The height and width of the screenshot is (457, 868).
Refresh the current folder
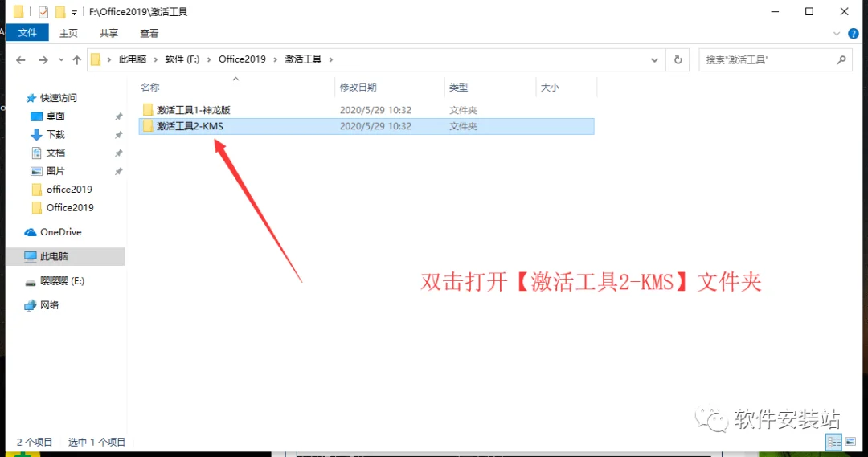pyautogui.click(x=678, y=59)
